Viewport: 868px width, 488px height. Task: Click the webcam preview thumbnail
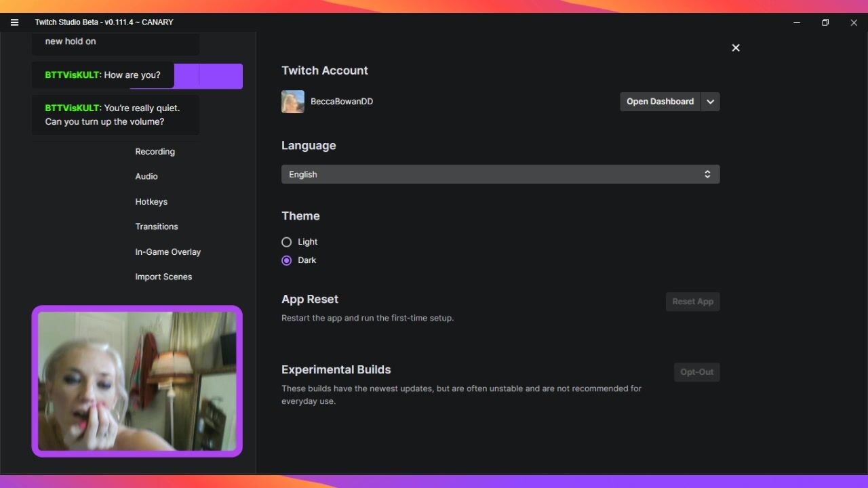(x=137, y=381)
